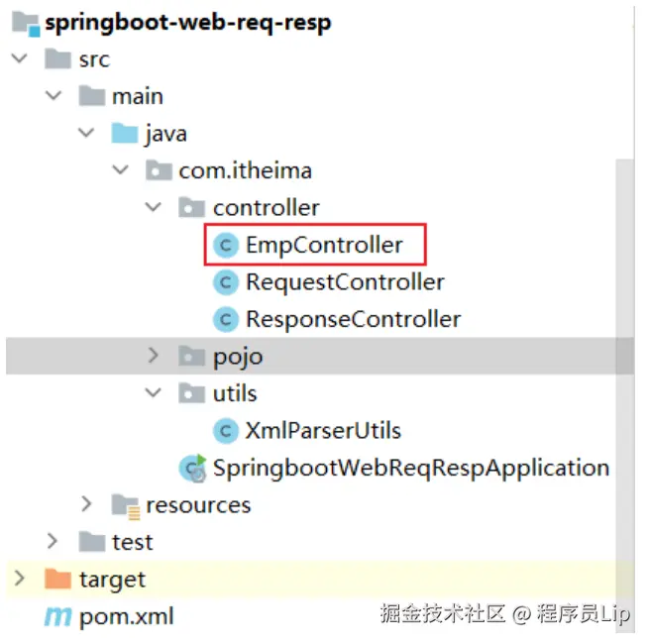Click the ResponseController class icon
Screen dimensions: 649x644
click(226, 319)
